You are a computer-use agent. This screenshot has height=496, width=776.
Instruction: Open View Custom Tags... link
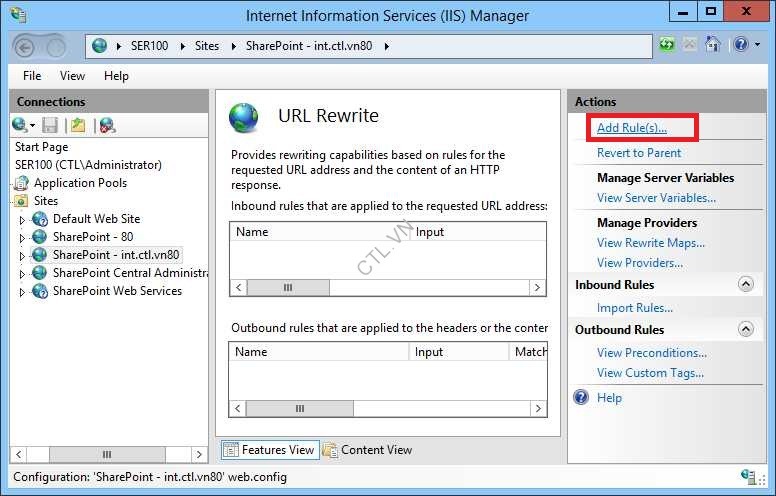click(650, 373)
